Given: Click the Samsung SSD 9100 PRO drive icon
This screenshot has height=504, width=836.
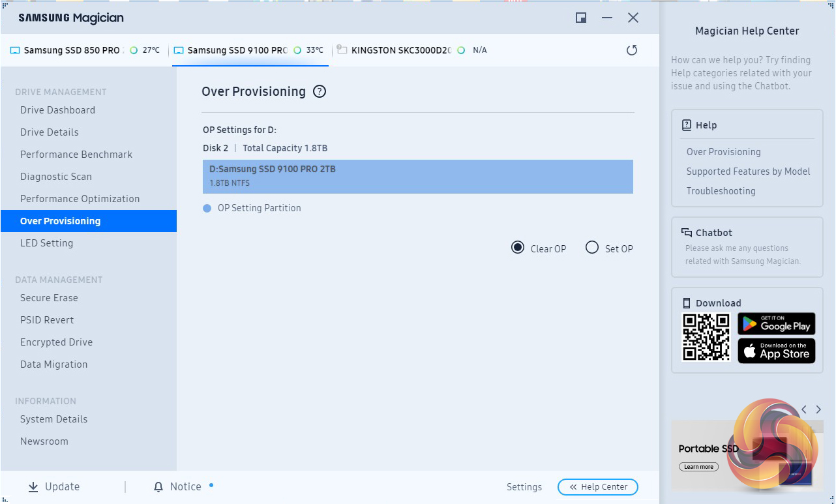Looking at the screenshot, I should tap(179, 50).
